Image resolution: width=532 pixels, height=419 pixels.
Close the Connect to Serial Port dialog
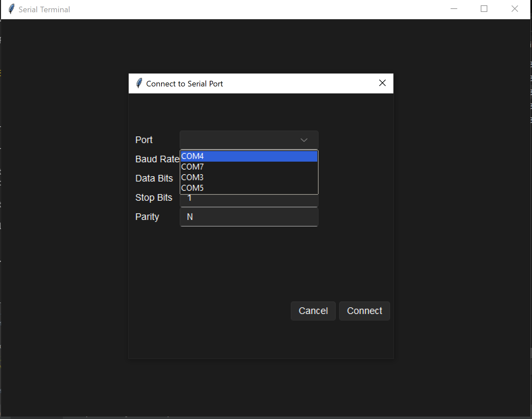point(382,83)
